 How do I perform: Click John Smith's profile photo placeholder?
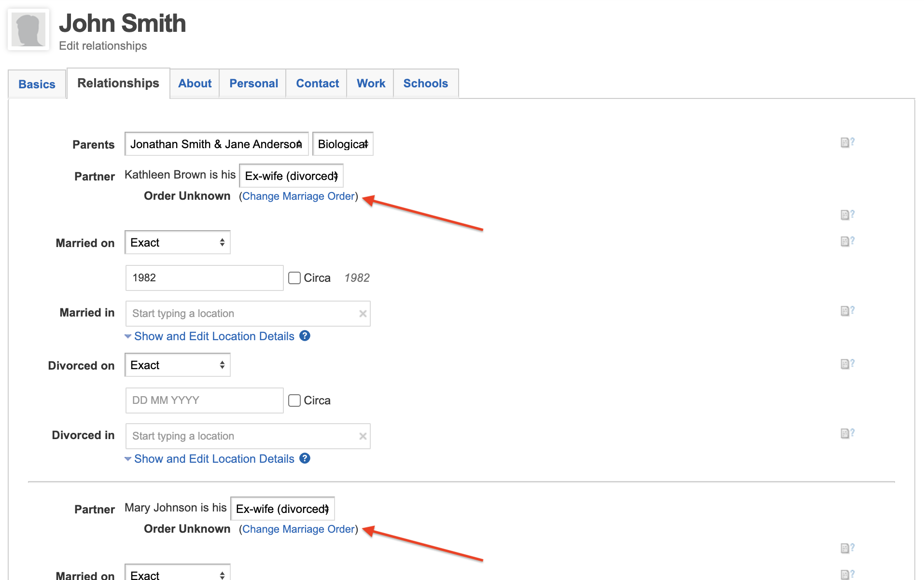click(28, 29)
